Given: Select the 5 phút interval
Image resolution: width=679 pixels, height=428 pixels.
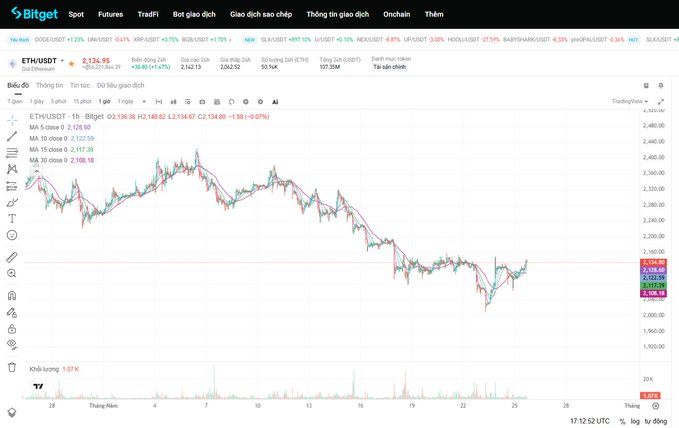Looking at the screenshot, I should click(58, 101).
